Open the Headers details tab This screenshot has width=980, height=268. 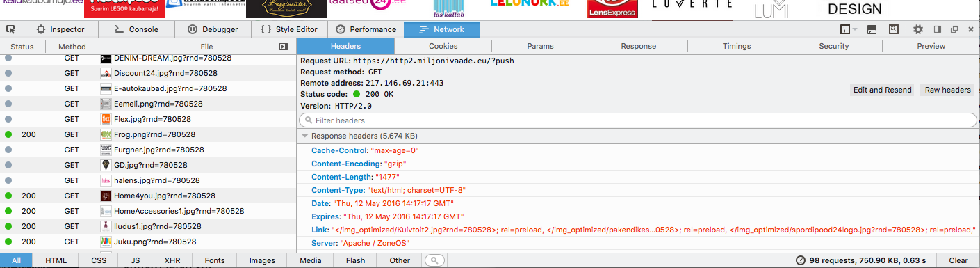[x=345, y=46]
